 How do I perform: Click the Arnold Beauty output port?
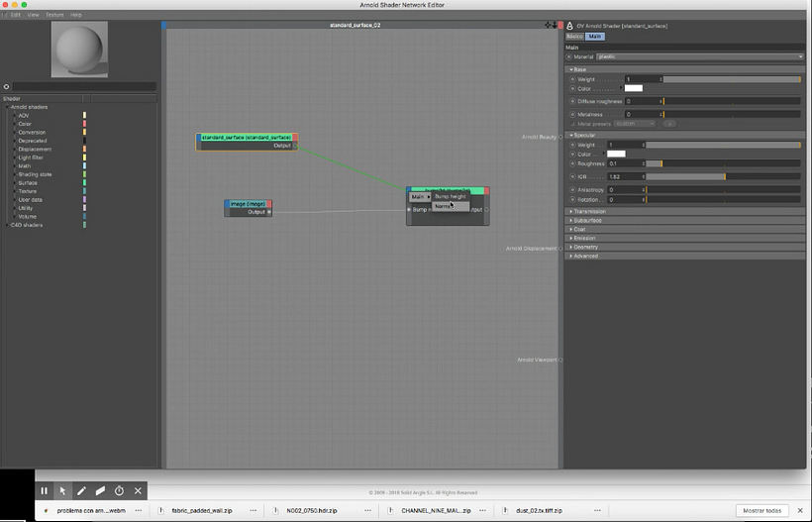tap(560, 137)
